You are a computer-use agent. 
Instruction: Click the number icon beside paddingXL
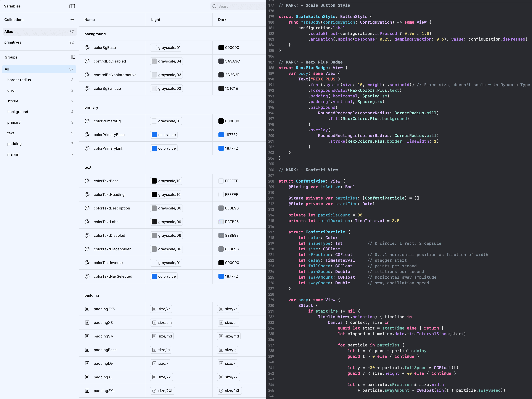(x=87, y=377)
